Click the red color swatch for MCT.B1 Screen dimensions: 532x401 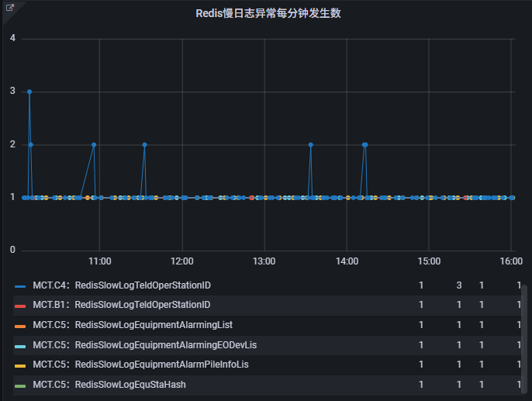coord(21,306)
